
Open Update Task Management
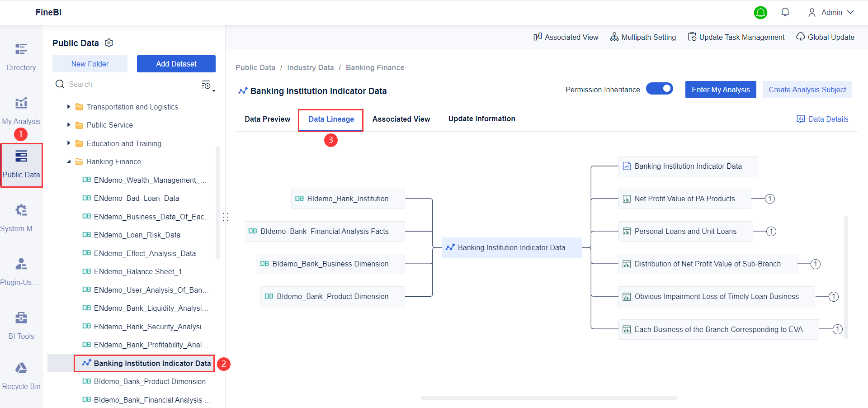tap(736, 37)
